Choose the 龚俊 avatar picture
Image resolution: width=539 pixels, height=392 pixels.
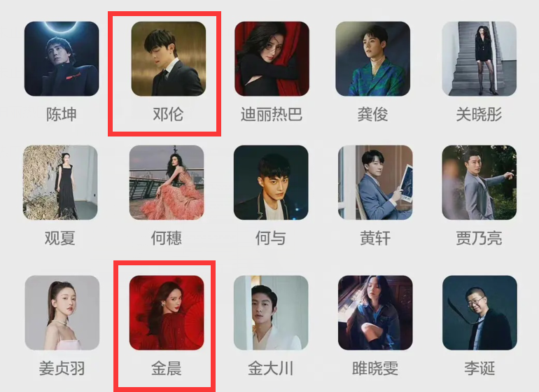click(x=372, y=59)
